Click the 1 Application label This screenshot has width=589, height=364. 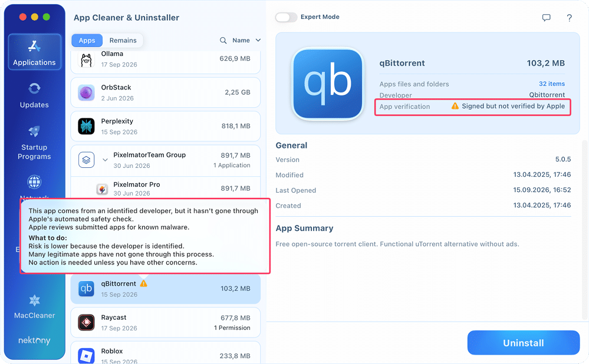(x=232, y=165)
